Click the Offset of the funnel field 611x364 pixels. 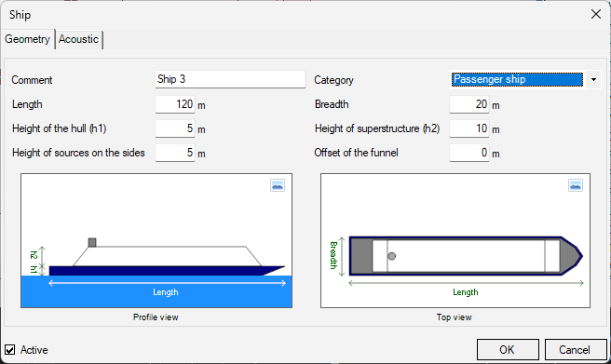pos(469,153)
